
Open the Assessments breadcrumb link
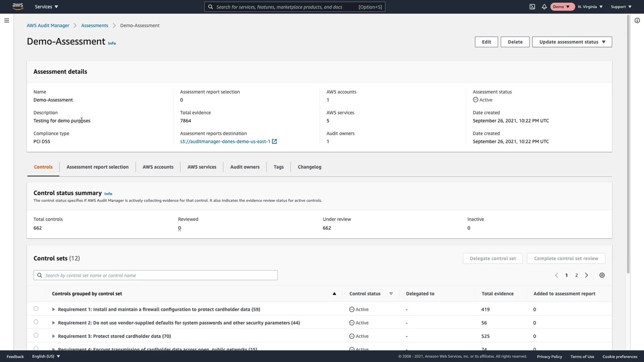(x=95, y=26)
